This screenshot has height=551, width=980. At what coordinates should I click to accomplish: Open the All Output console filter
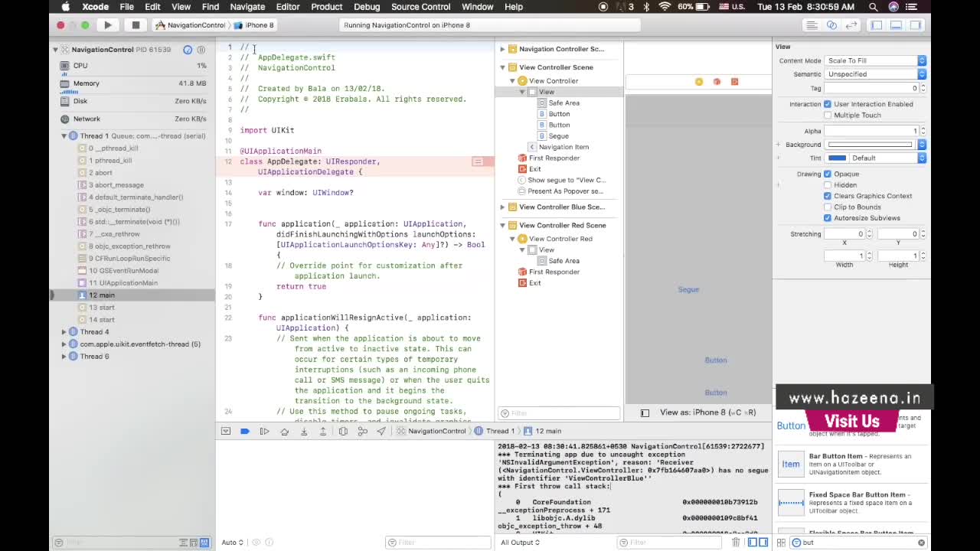520,543
